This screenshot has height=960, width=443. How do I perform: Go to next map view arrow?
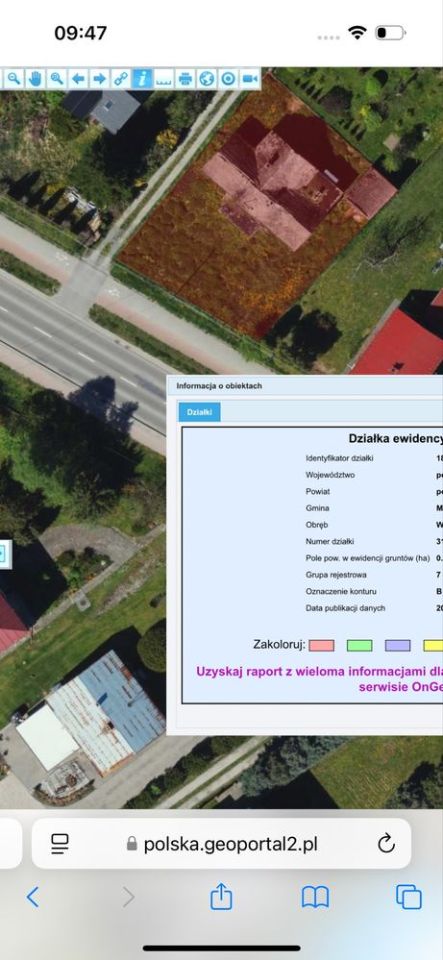pos(99,78)
